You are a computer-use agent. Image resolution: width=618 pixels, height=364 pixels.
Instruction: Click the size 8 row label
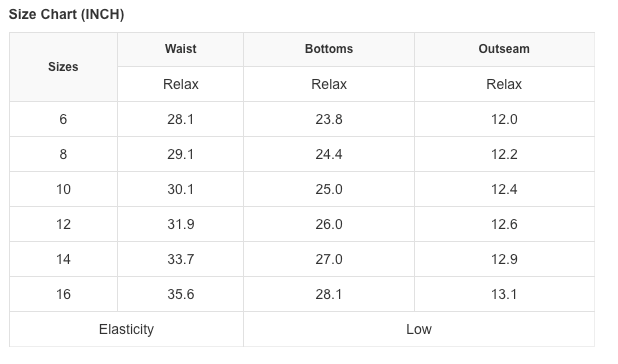tap(63, 154)
